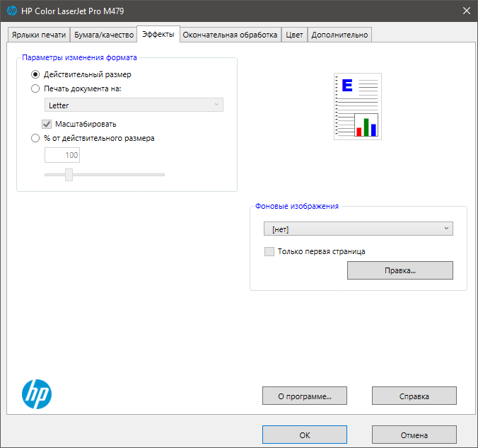Select the 'Эффекты' tab
Screen dimensions: 478x448
(158, 34)
